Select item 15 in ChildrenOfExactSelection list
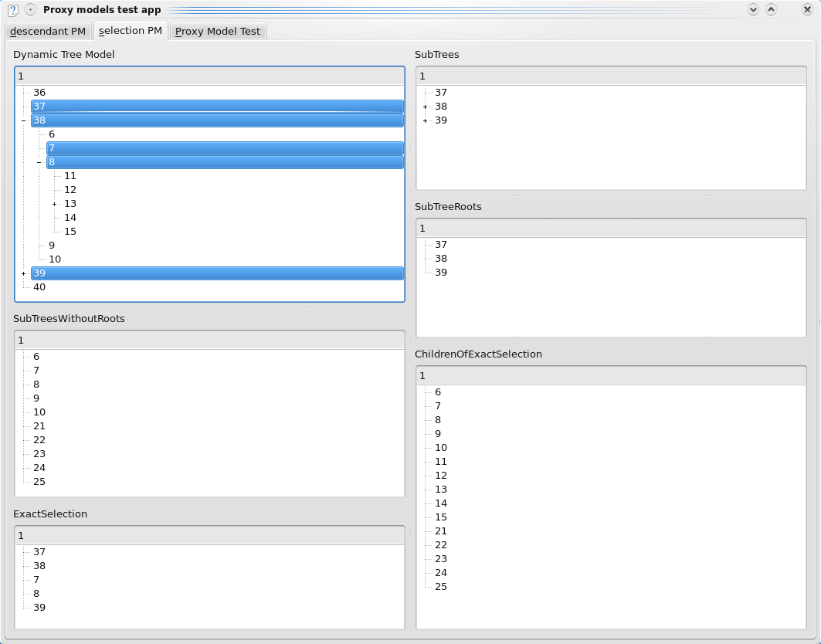Screen dimensions: 821x644 pyautogui.click(x=441, y=517)
